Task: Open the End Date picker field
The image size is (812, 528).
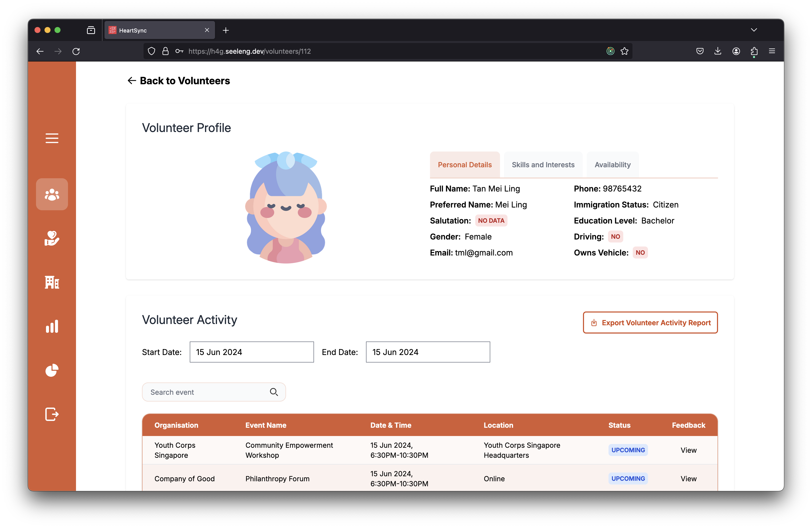Action: [427, 352]
